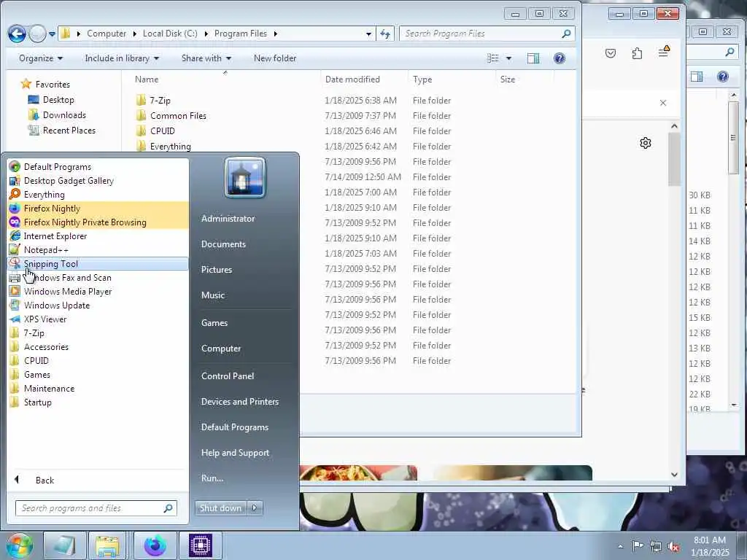The image size is (747, 560).
Task: Open Notepad++ from program list
Action: 98,249
